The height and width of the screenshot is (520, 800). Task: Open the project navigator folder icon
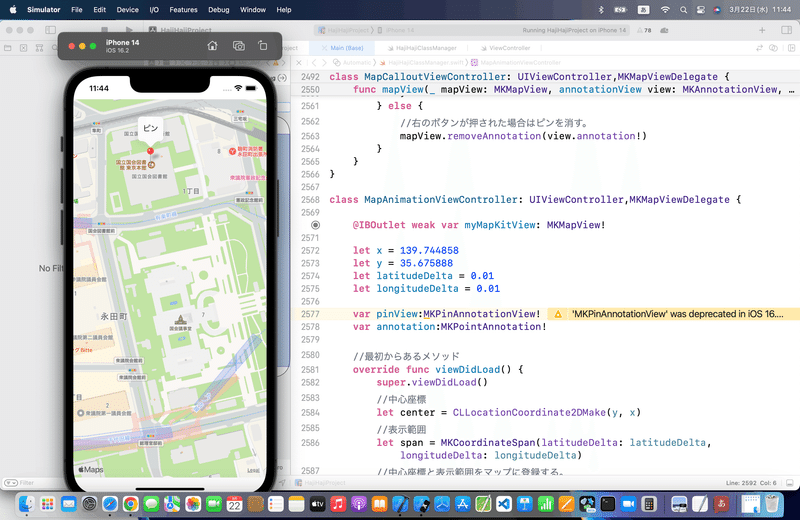pyautogui.click(x=8, y=48)
